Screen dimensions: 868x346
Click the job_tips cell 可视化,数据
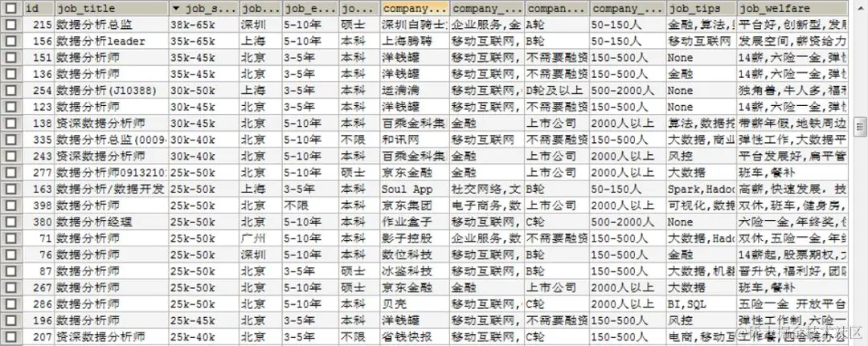pos(702,206)
